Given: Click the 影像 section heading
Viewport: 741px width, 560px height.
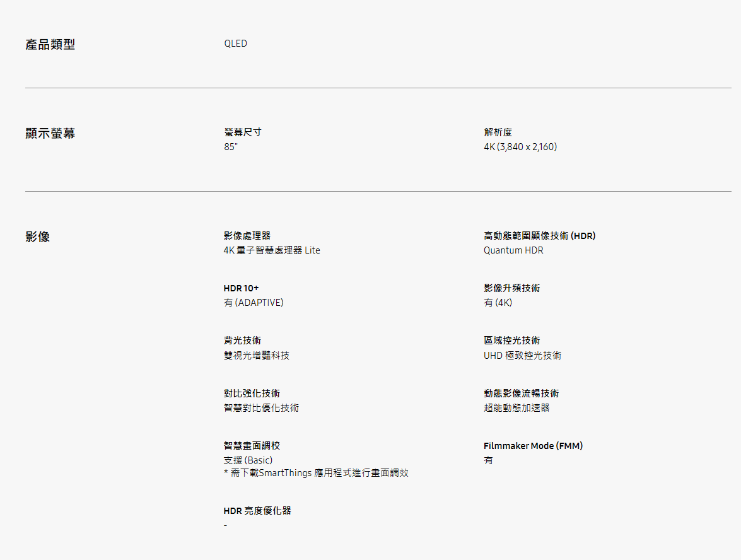Looking at the screenshot, I should coord(37,237).
